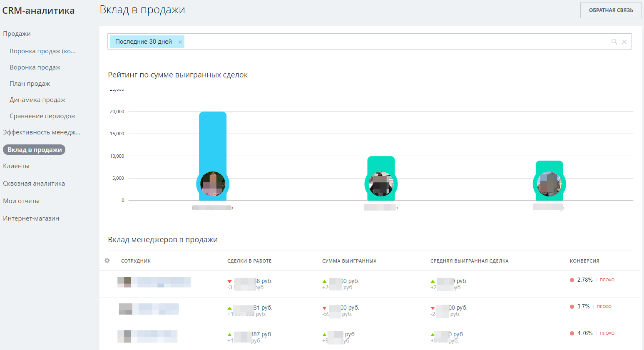Viewport: 644px width, 350px height.
Task: Open 'Динамика продаж' report
Action: 37,100
